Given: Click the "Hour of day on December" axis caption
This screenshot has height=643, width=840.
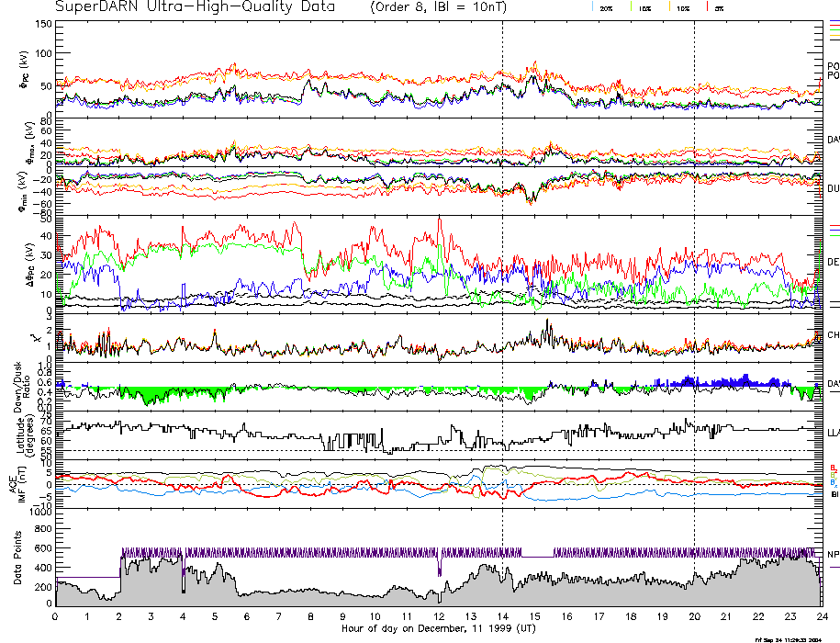Looking at the screenshot, I should click(x=439, y=627).
